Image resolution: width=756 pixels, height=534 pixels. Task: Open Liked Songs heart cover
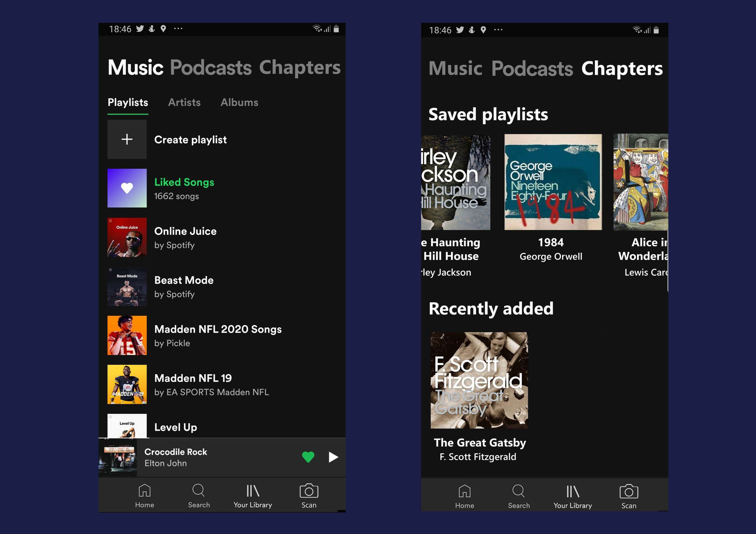coord(127,188)
